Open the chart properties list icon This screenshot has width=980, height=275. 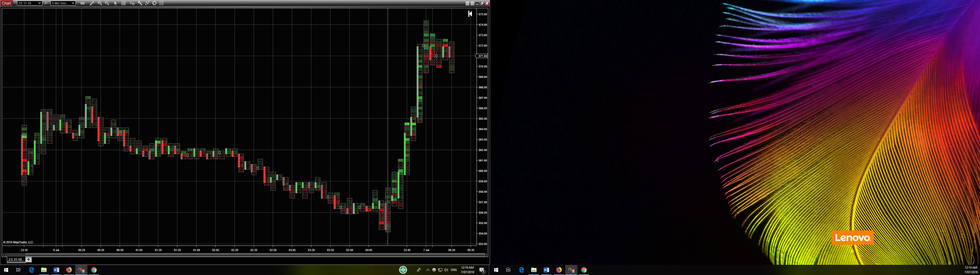[x=162, y=3]
